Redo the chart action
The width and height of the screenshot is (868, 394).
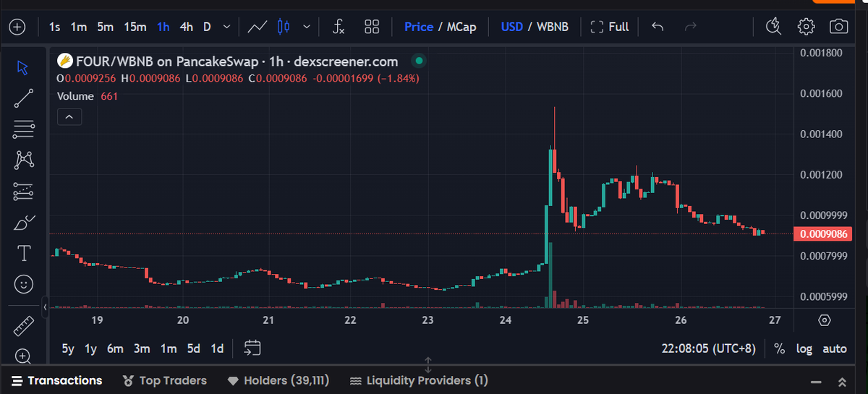691,27
